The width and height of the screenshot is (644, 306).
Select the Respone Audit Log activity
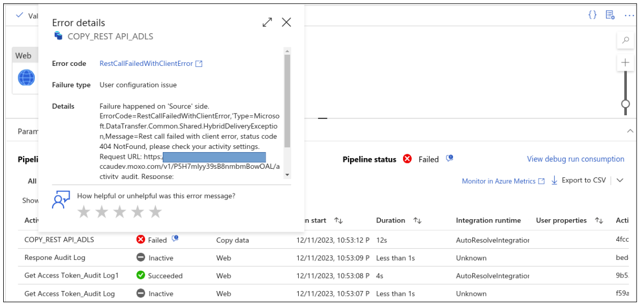pos(55,258)
